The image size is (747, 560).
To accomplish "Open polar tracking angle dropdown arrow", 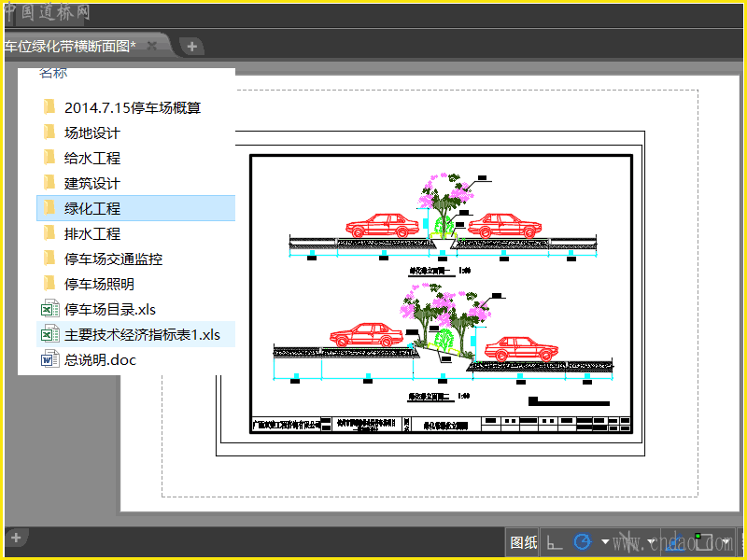I will click(605, 542).
